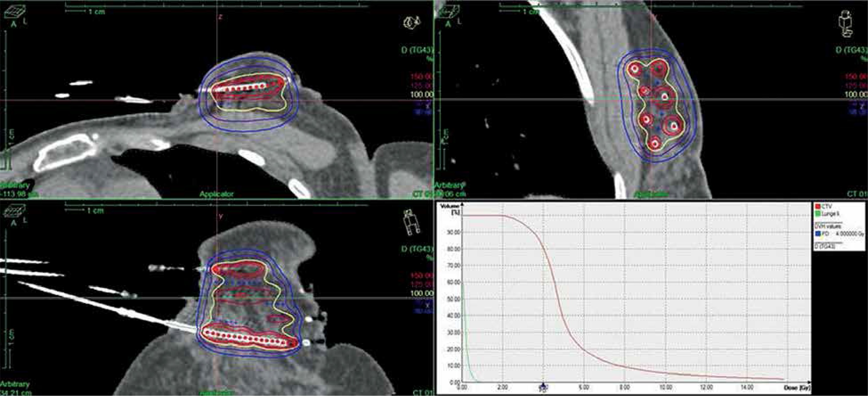Screen dimensions: 868x396
Task: Click the head orientation icon in the top-left viewport
Action: (412, 22)
